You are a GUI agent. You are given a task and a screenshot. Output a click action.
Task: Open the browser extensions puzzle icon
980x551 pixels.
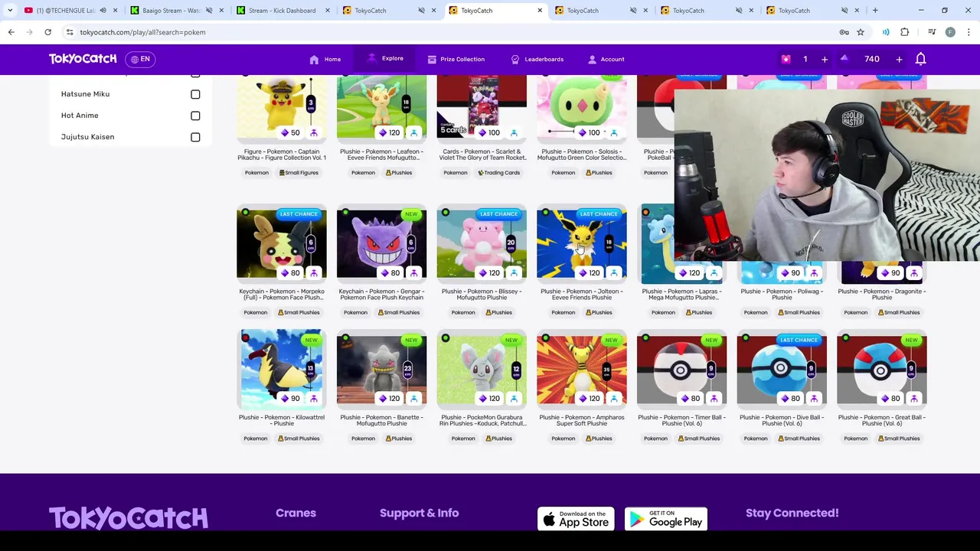coord(904,32)
